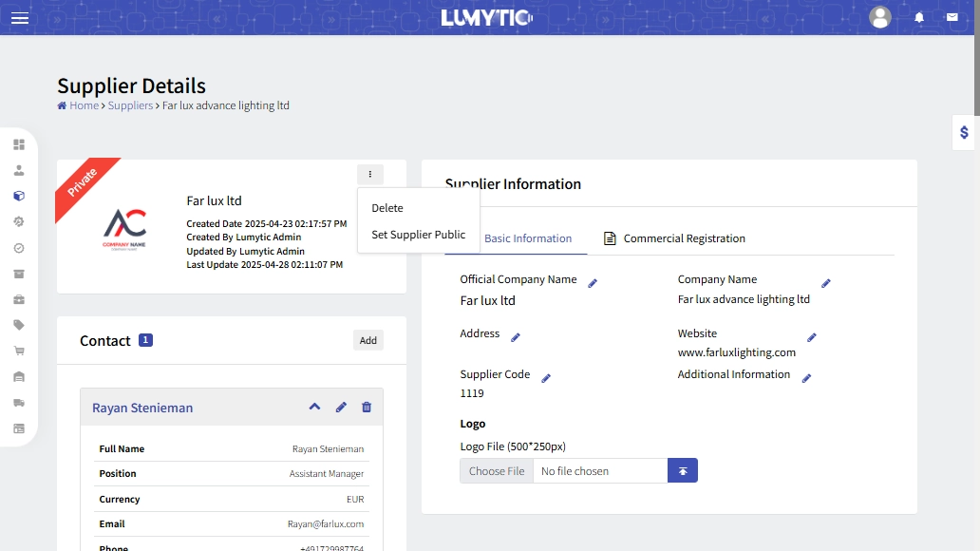Open the hamburger menu

tap(20, 18)
